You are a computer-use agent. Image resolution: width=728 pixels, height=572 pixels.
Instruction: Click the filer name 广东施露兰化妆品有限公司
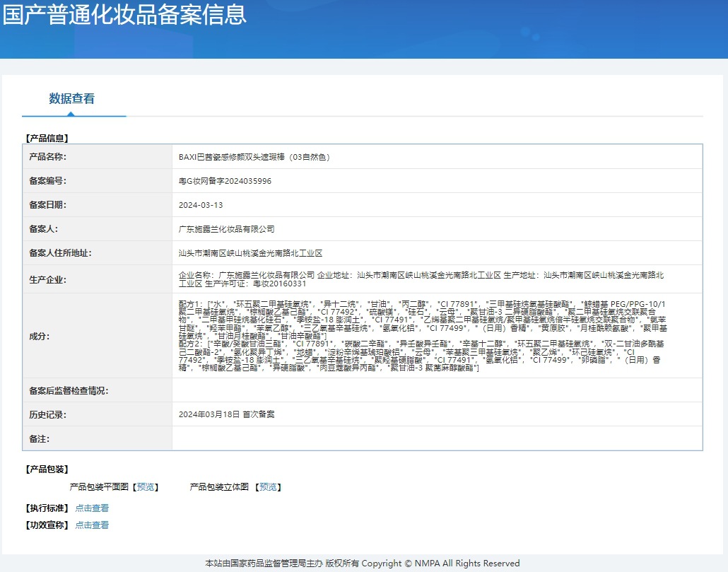[227, 229]
